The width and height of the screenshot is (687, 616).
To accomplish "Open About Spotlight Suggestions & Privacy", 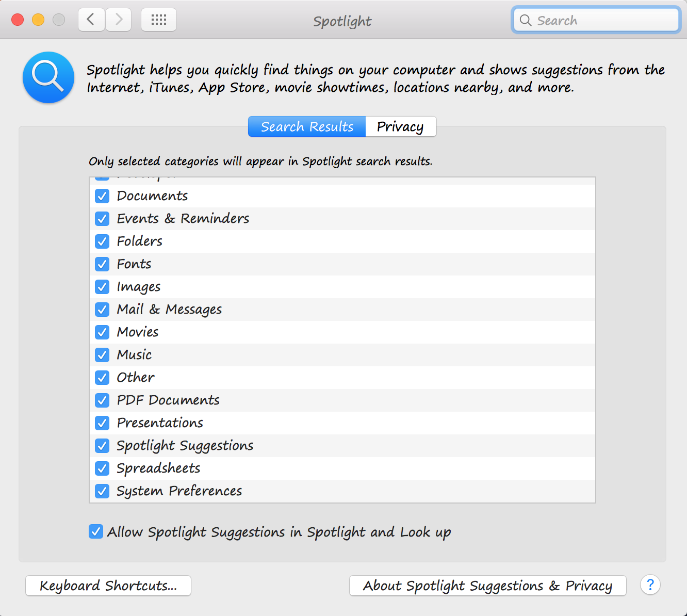I will 488,586.
